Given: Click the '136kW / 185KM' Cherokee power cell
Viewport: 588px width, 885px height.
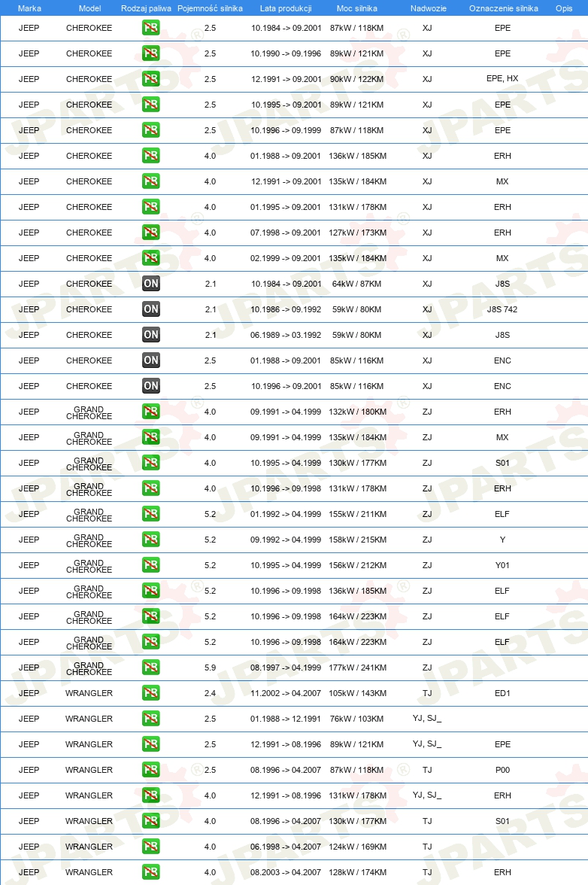Looking at the screenshot, I should [x=357, y=156].
